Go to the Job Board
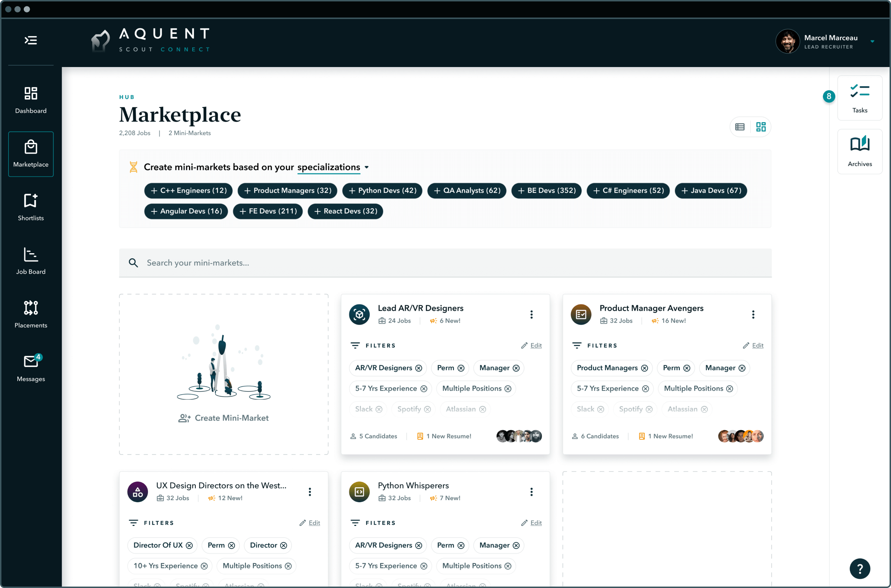 (31, 261)
